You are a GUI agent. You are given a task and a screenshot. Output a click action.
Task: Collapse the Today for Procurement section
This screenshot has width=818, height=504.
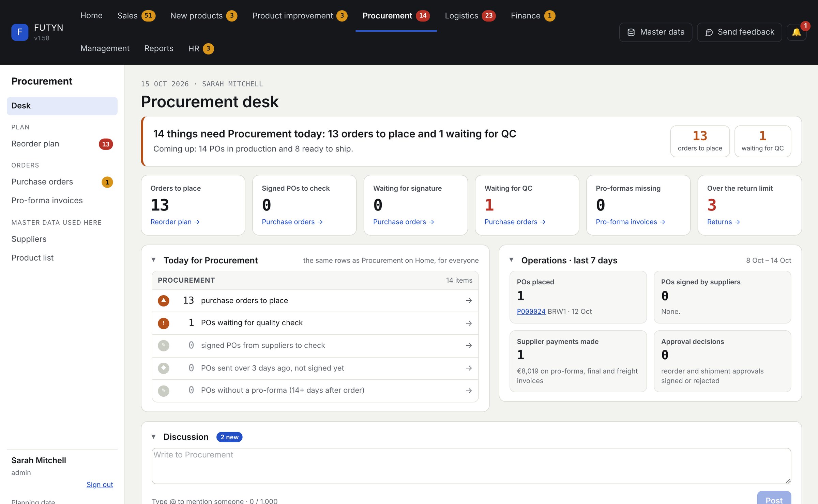pyautogui.click(x=153, y=260)
